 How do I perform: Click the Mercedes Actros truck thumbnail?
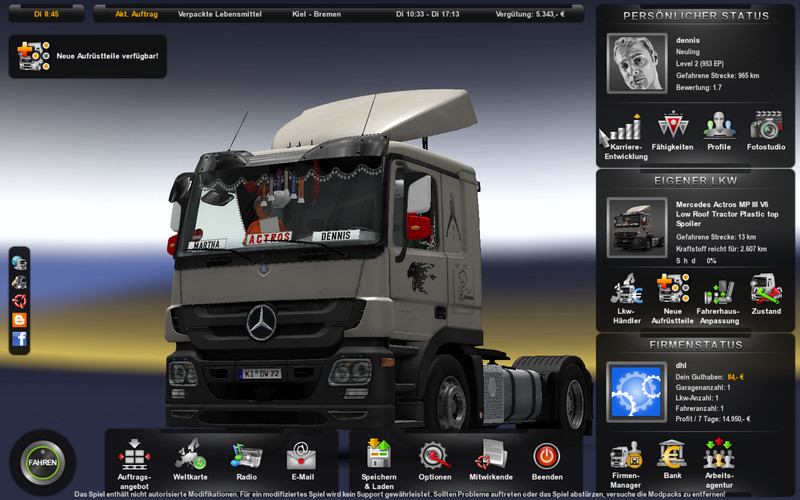(x=637, y=228)
